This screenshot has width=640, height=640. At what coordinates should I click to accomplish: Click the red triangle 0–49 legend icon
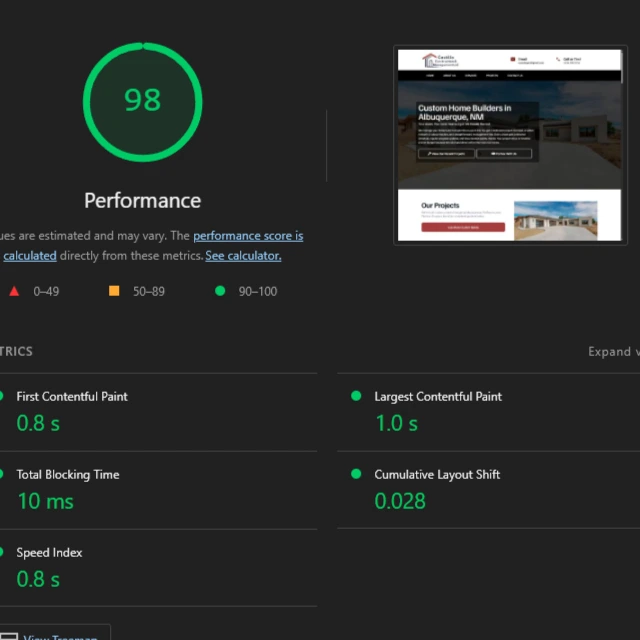(x=14, y=291)
